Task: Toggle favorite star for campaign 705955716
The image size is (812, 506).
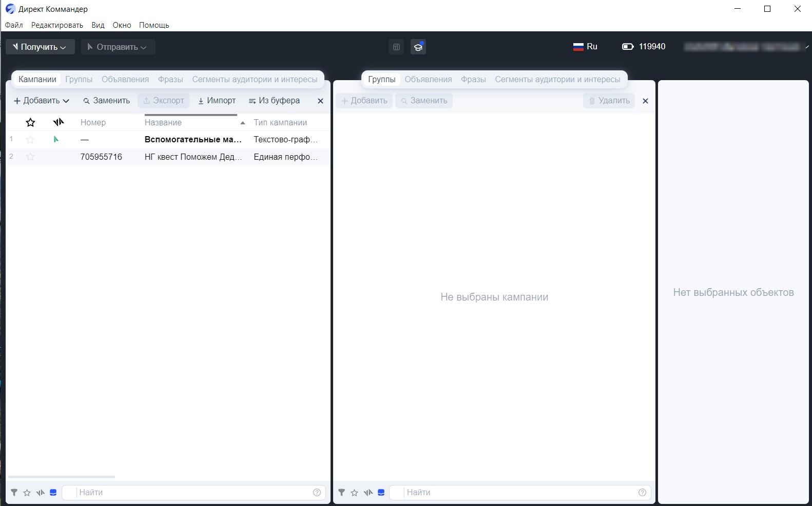Action: point(30,157)
